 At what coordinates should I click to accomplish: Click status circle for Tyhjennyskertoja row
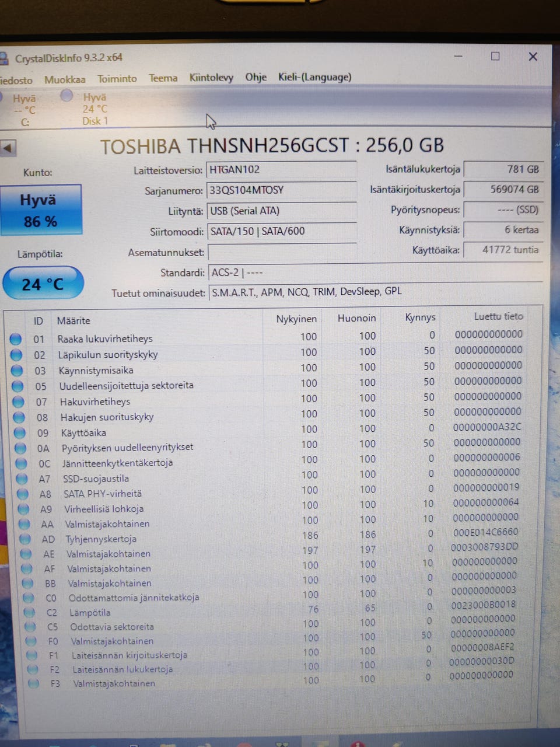click(26, 539)
